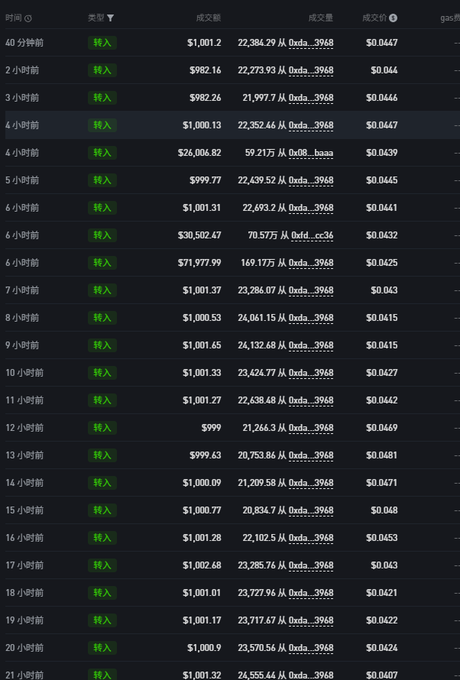Open the 类型 filter funnel icon
This screenshot has width=460, height=680.
tap(111, 18)
